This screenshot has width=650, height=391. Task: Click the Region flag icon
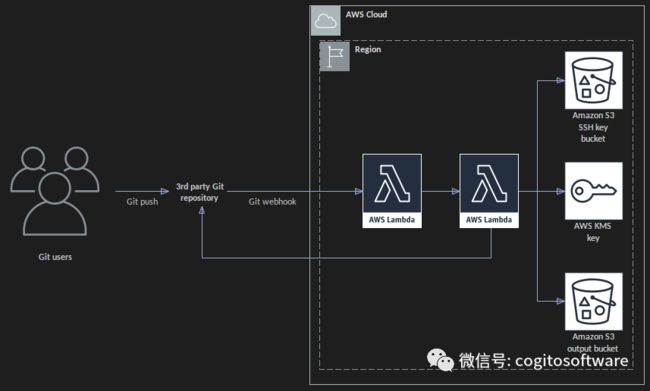coord(335,56)
